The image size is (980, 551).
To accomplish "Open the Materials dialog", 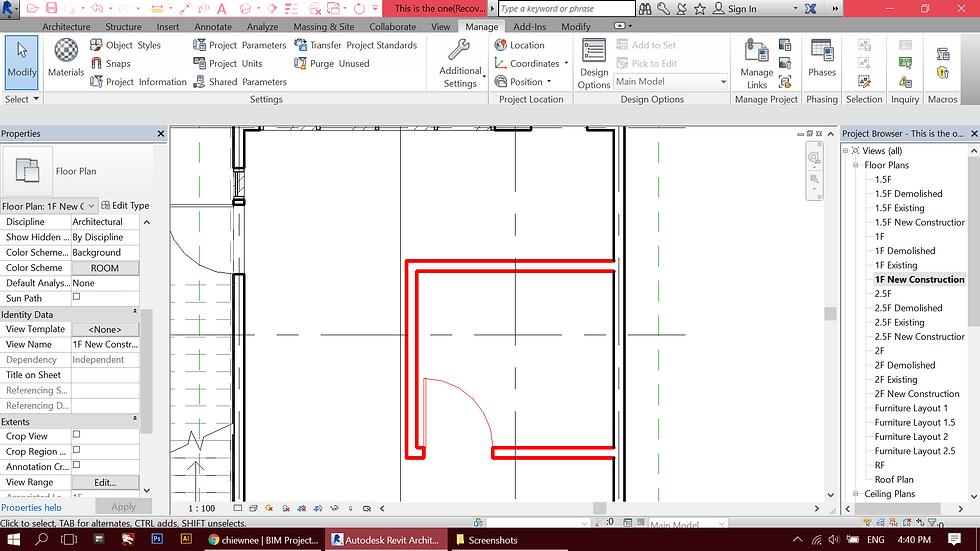I will (x=66, y=59).
